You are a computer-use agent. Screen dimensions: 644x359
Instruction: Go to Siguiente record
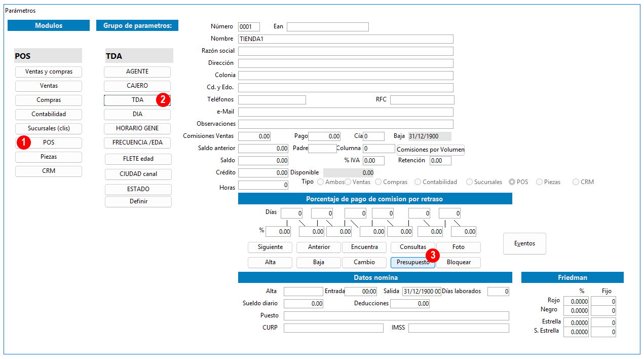270,247
